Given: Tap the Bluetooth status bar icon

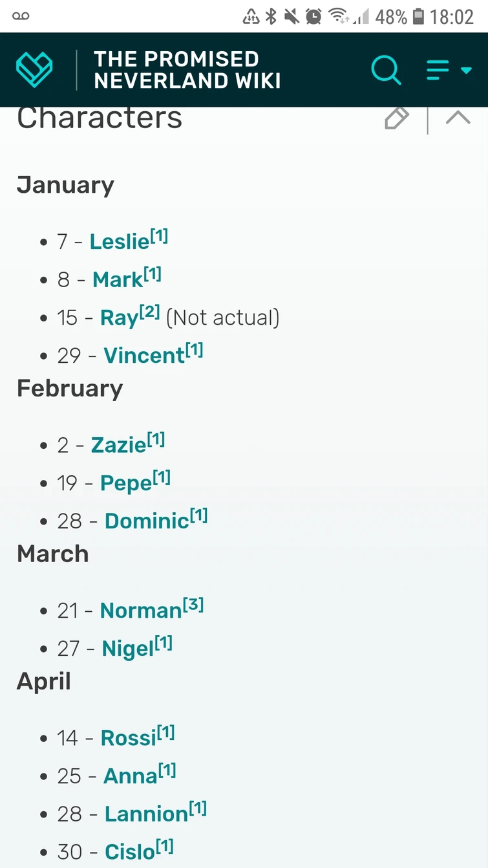Looking at the screenshot, I should tap(271, 16).
